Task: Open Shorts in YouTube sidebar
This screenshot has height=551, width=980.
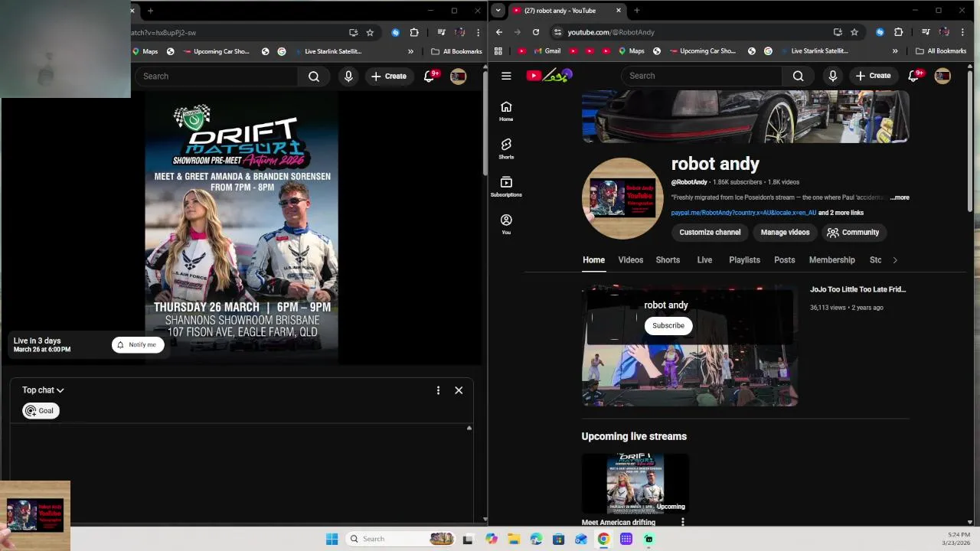Action: click(x=506, y=148)
